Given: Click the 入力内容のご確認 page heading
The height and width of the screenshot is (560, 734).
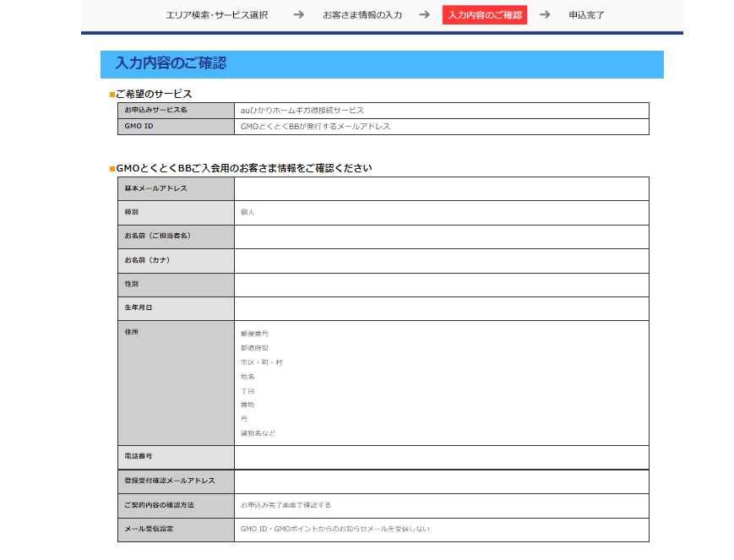Looking at the screenshot, I should (171, 63).
